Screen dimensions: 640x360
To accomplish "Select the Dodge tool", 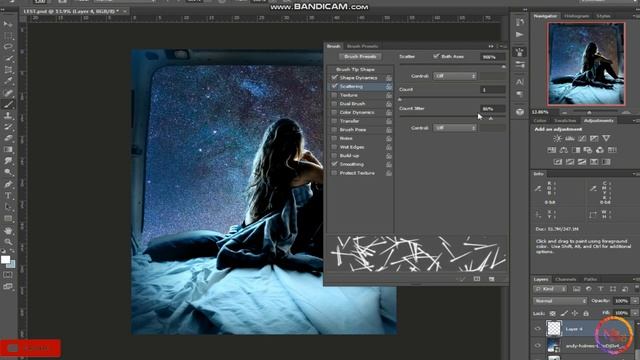I will tap(8, 173).
